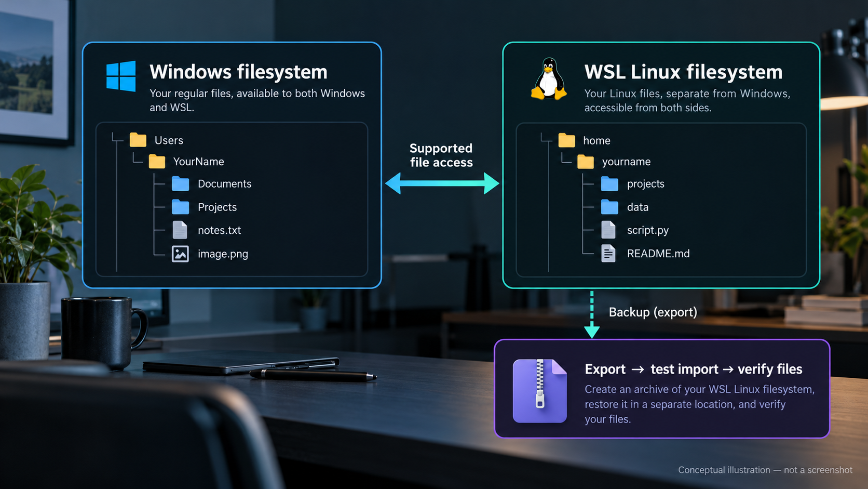Click the notes.txt file icon
868x489 pixels.
click(180, 230)
